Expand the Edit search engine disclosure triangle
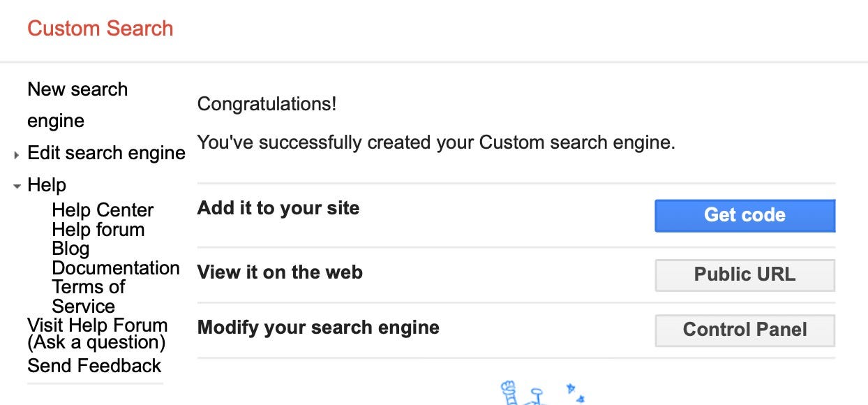The image size is (868, 405). pyautogui.click(x=17, y=154)
